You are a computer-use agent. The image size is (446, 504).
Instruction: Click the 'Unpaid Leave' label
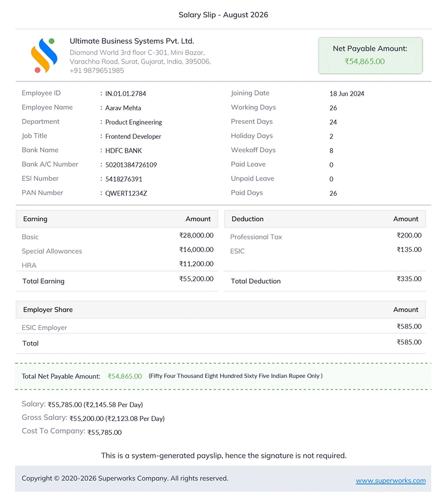click(252, 178)
